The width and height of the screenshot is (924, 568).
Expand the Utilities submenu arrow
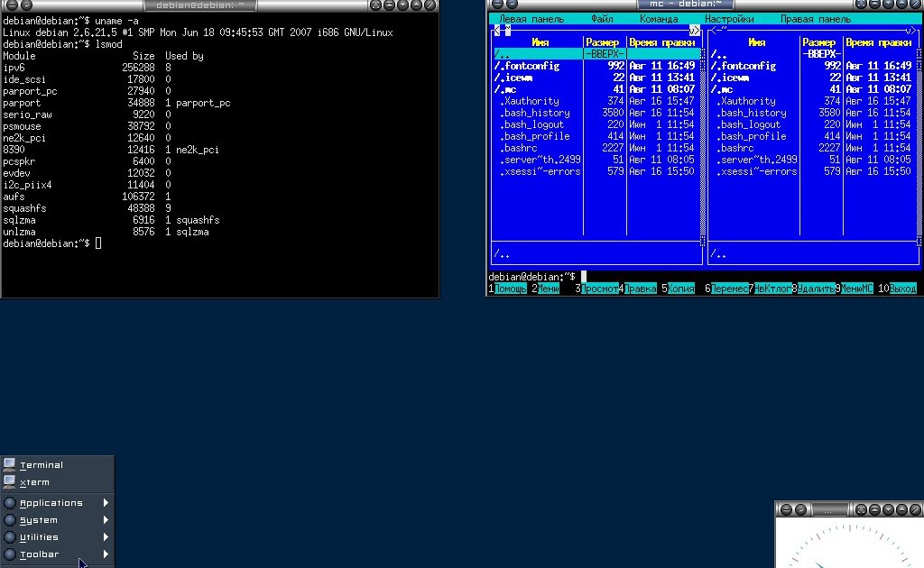[106, 536]
